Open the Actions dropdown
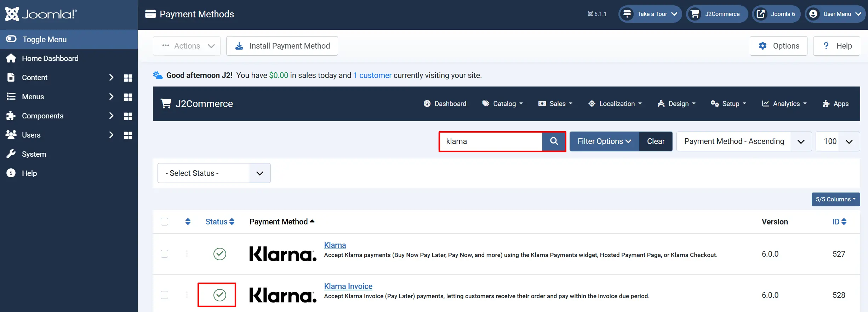The image size is (868, 312). coord(187,46)
